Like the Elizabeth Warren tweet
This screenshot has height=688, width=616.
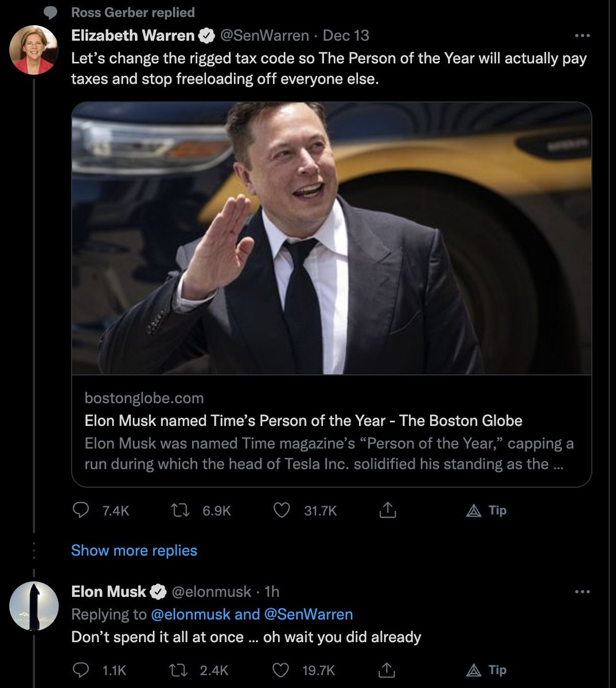click(x=281, y=510)
